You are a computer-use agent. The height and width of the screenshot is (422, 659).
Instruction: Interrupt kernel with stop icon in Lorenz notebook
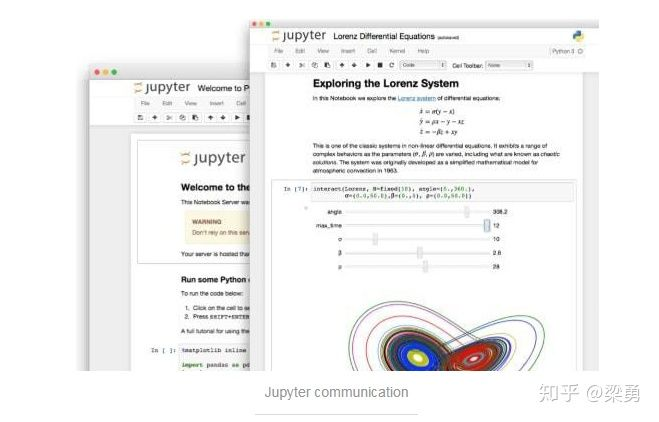380,65
